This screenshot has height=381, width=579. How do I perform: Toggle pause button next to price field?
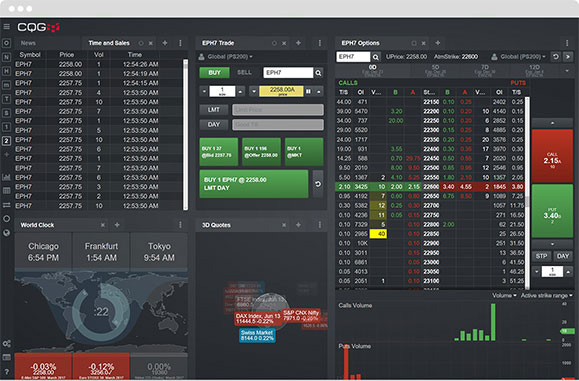tap(308, 91)
